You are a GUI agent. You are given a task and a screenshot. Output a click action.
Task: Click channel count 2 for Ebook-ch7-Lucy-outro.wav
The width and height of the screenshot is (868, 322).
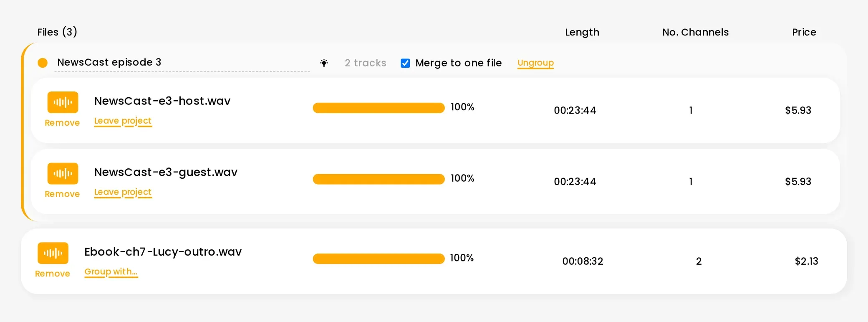click(x=699, y=261)
